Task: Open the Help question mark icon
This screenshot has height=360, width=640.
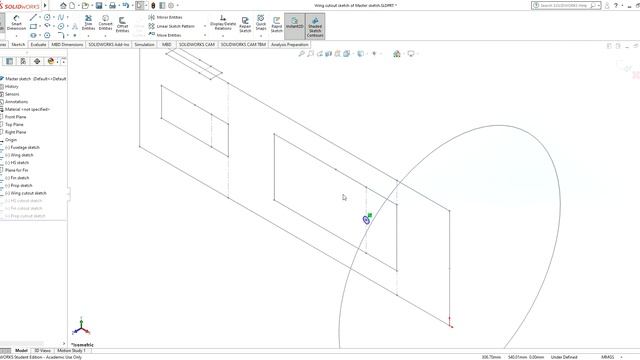Action: pyautogui.click(x=616, y=5)
